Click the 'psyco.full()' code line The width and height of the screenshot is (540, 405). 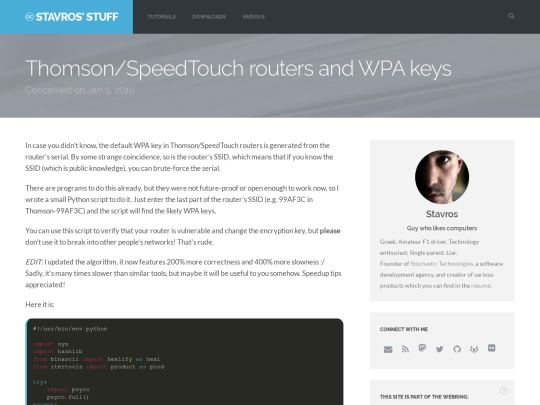click(x=68, y=397)
